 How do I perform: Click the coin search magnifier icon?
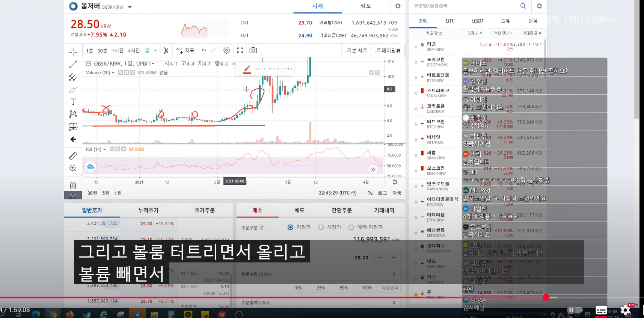click(523, 6)
